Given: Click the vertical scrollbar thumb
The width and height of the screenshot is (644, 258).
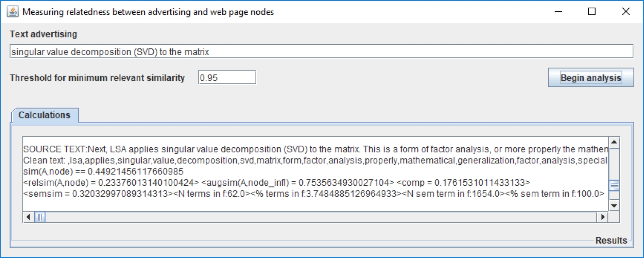Looking at the screenshot, I should coord(614,186).
